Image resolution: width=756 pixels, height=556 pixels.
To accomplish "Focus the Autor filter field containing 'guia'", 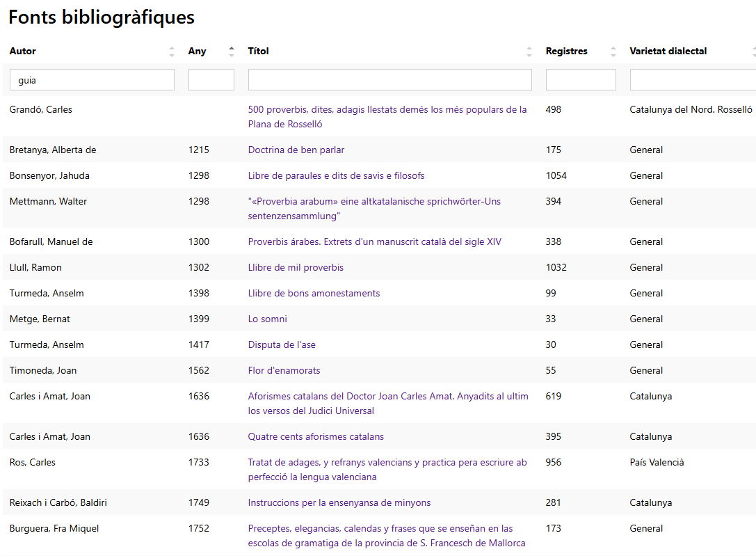I will coord(92,79).
